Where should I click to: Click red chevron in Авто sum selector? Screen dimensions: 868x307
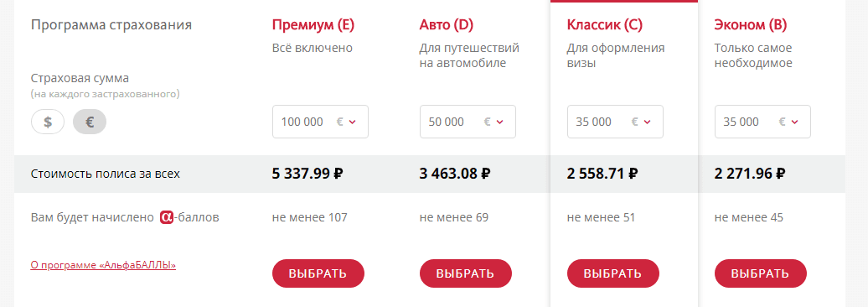[x=499, y=122]
